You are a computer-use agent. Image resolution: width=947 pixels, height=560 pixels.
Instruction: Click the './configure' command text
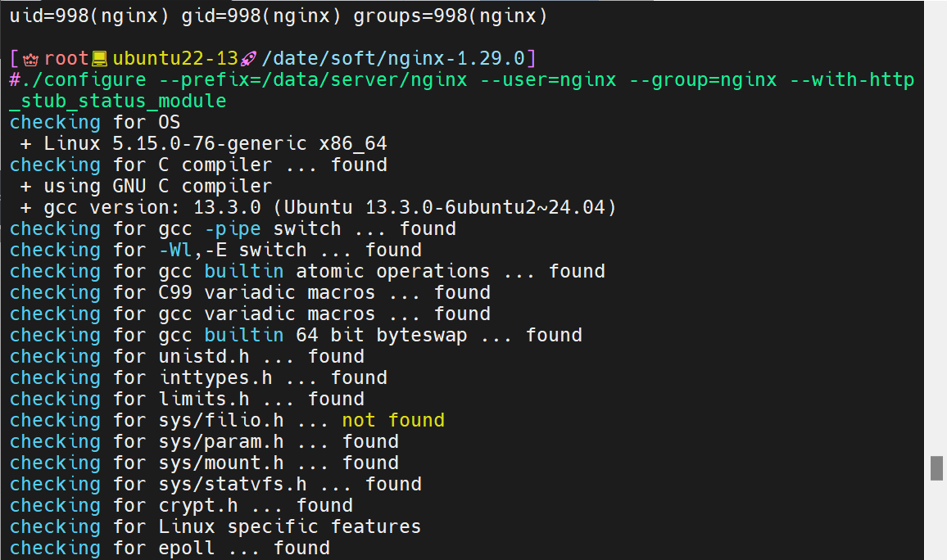click(x=84, y=79)
